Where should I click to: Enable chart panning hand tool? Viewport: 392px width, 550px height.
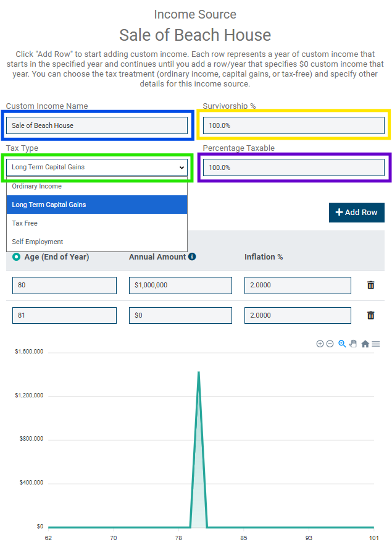pos(353,344)
